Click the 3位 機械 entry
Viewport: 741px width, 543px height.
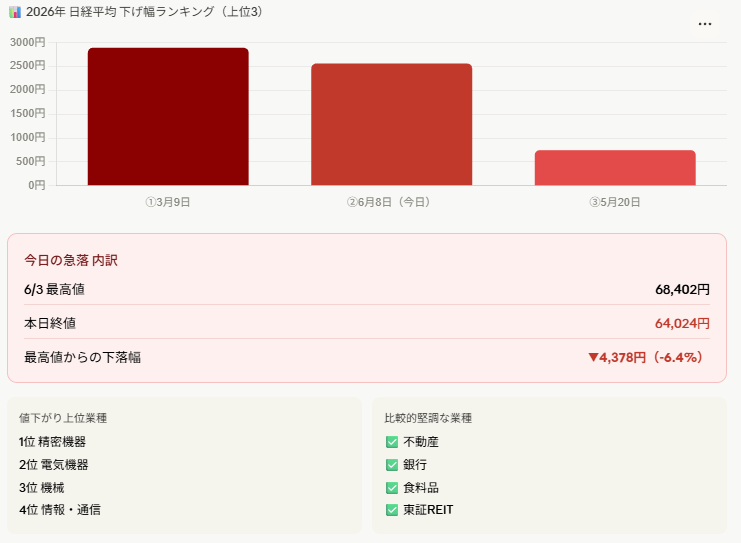point(42,487)
